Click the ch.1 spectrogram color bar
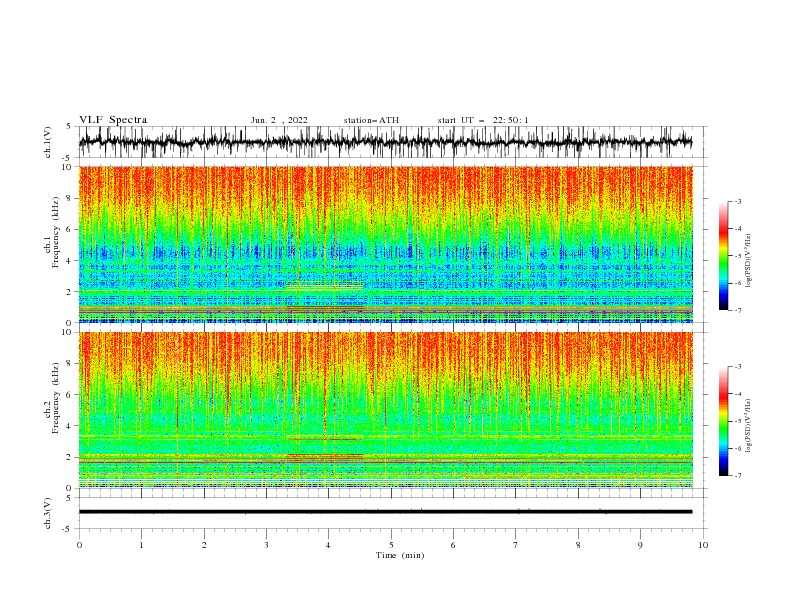 pyautogui.click(x=723, y=256)
